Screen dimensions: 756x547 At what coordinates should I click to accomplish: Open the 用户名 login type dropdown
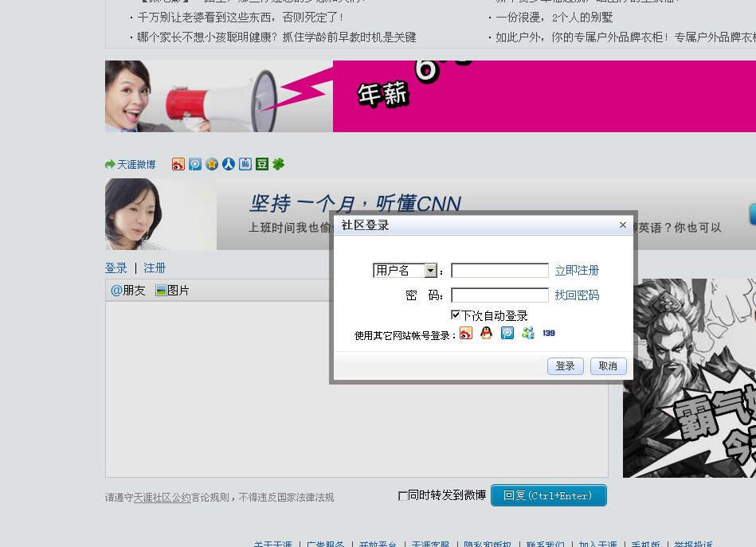point(405,271)
